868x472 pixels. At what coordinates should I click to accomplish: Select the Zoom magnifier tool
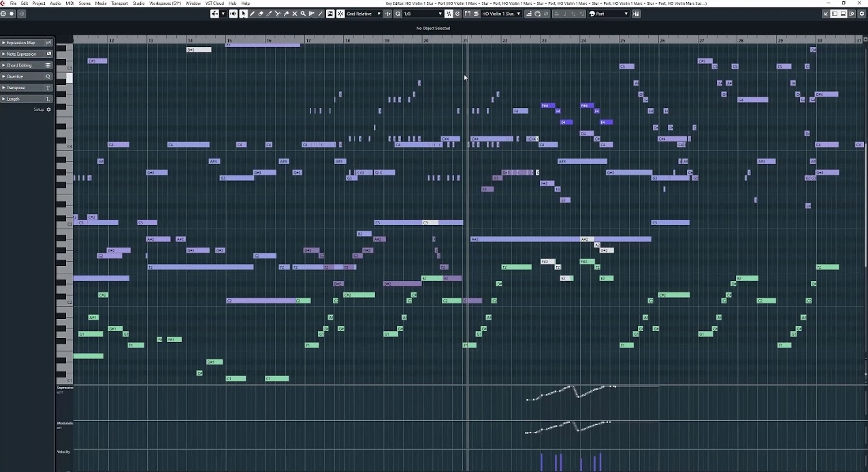tap(303, 14)
